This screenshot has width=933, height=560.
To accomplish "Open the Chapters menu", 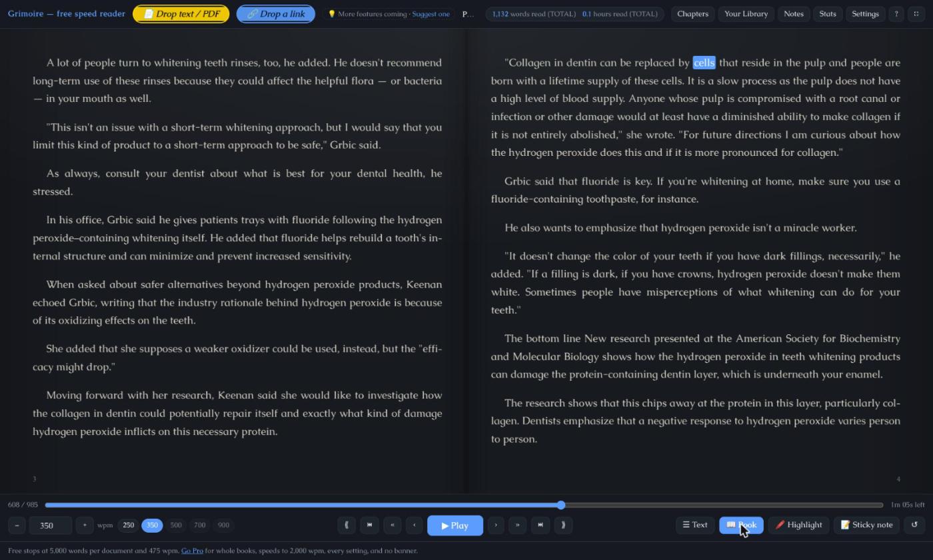I will 692,14.
